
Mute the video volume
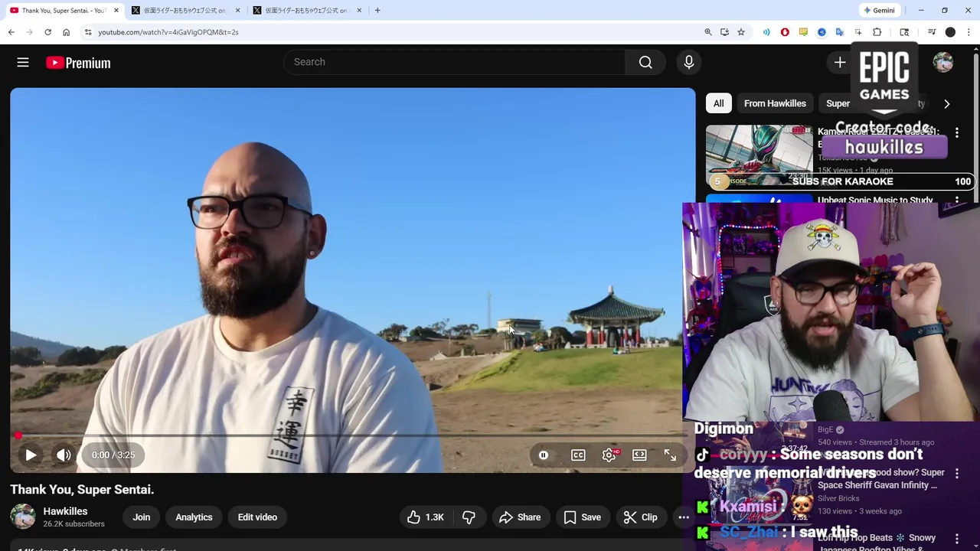[x=64, y=455]
